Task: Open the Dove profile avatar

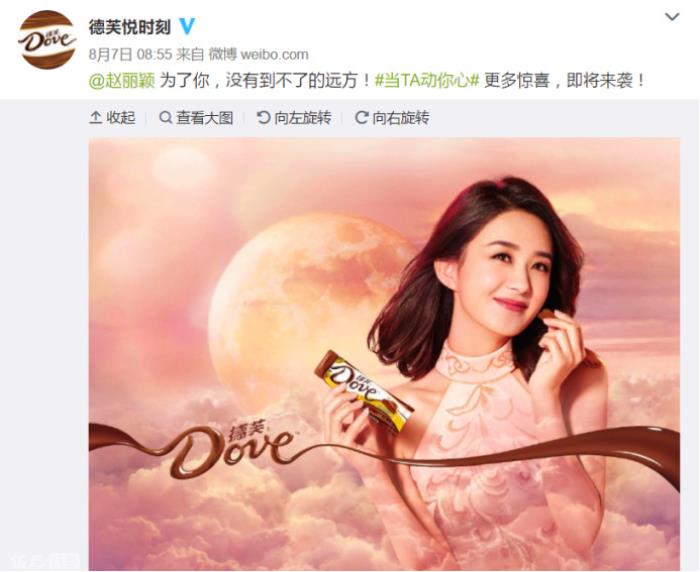Action: point(47,40)
